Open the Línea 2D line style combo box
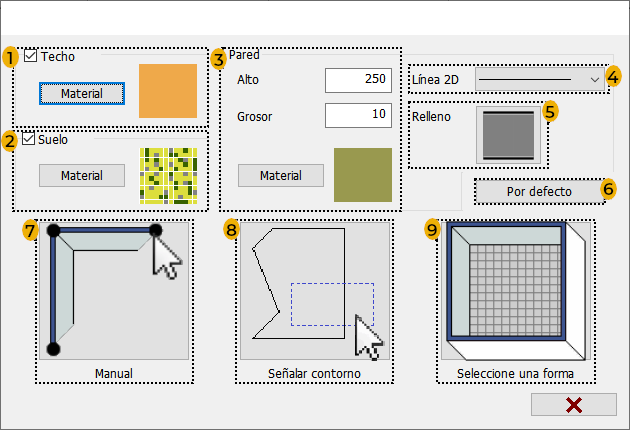Image resolution: width=630 pixels, height=430 pixels. point(540,79)
